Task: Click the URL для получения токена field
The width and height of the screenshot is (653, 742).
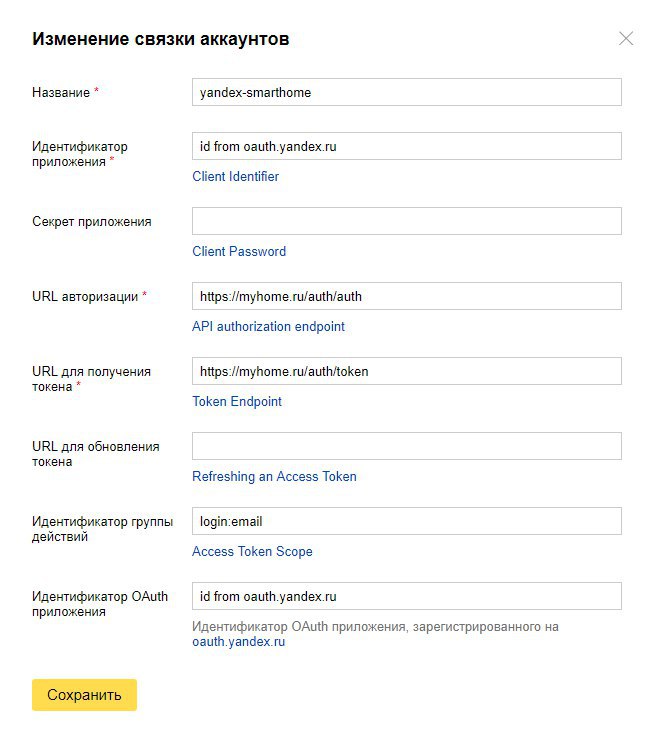Action: [406, 371]
